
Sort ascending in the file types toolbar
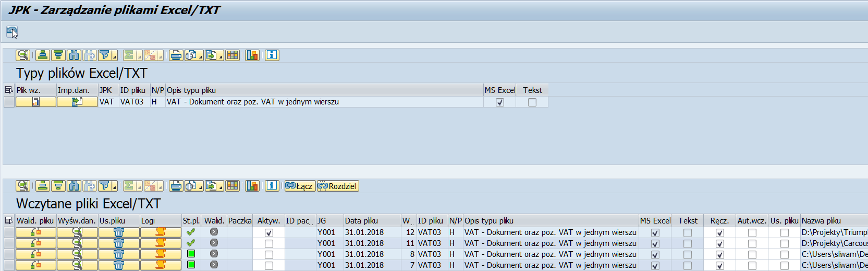click(43, 55)
